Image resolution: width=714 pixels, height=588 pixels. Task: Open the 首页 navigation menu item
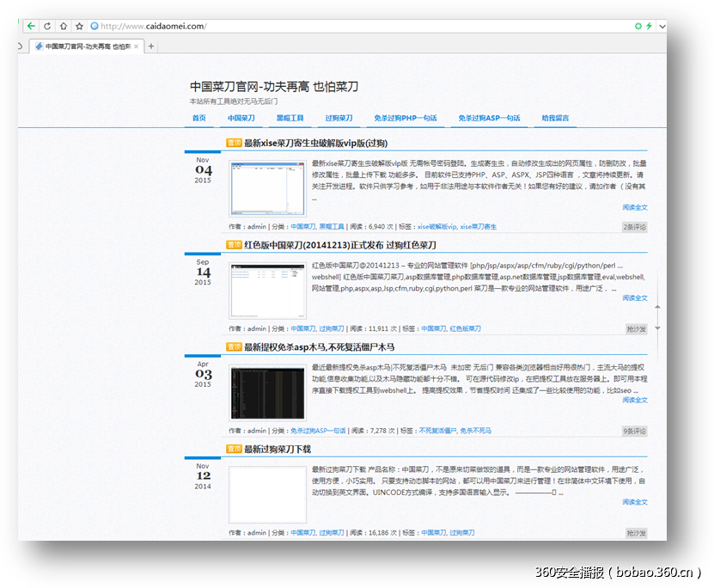coord(199,118)
